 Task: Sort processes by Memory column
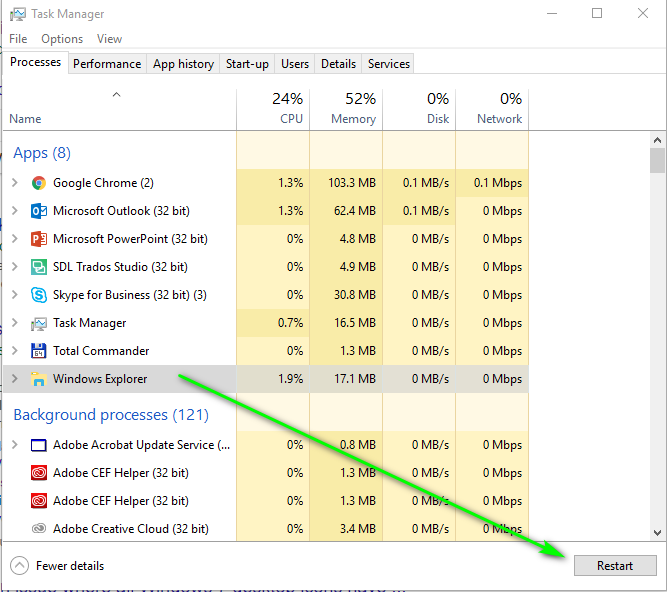tap(346, 110)
